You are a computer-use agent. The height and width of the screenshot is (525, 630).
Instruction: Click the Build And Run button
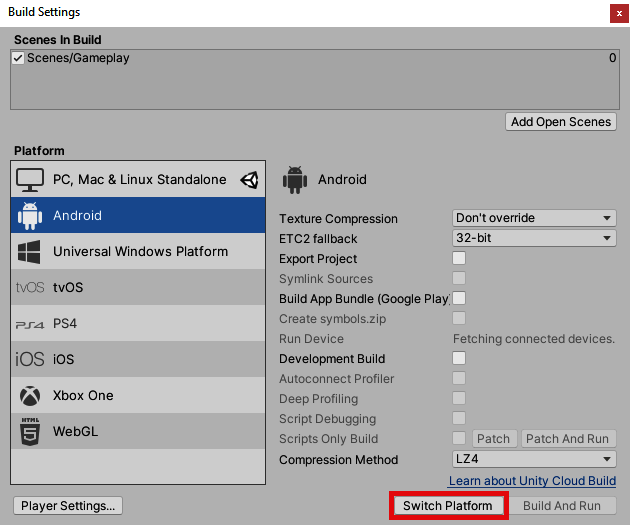pyautogui.click(x=561, y=506)
